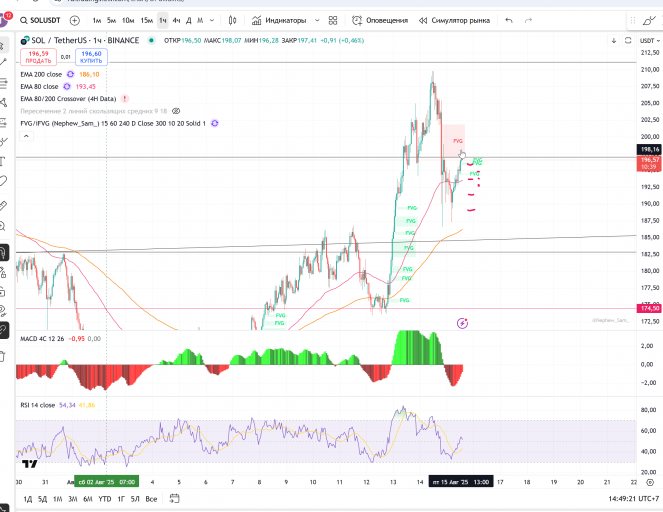This screenshot has width=663, height=512.
Task: Select the 5м timeframe
Action: coord(111,20)
